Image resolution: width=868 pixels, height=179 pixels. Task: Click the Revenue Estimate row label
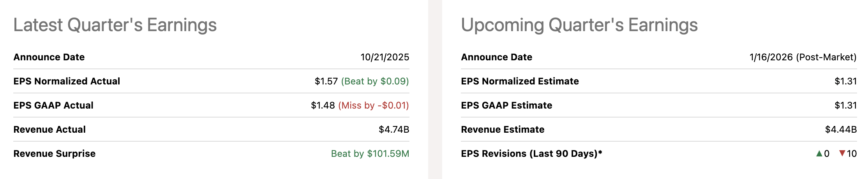click(503, 130)
